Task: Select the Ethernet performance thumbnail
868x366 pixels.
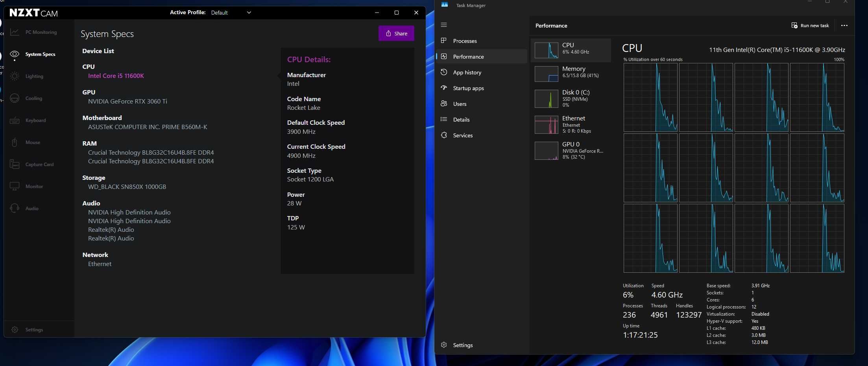Action: point(546,125)
